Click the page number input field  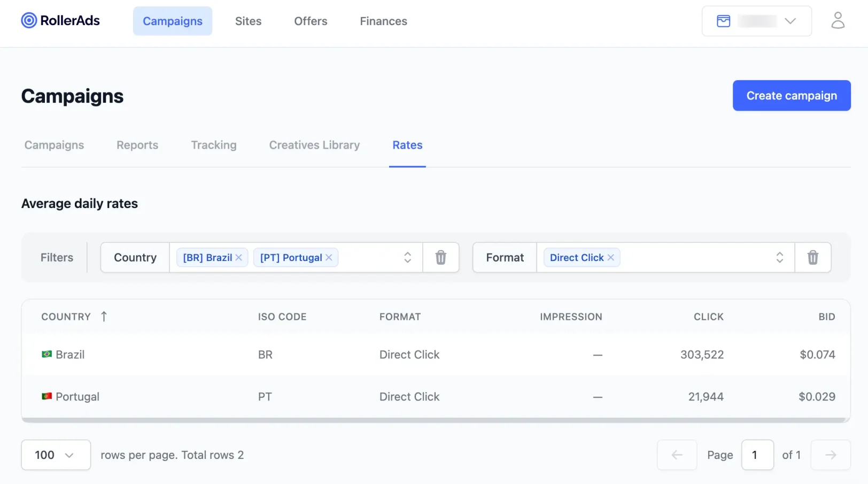(757, 455)
